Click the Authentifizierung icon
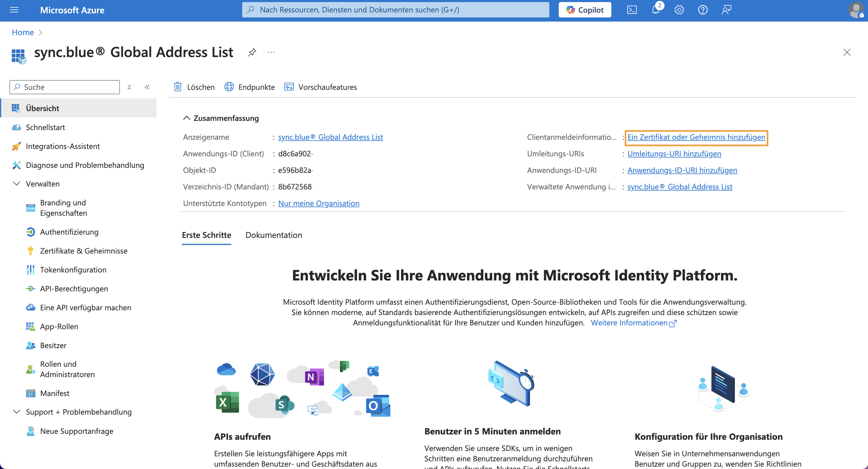Image resolution: width=868 pixels, height=469 pixels. 30,232
